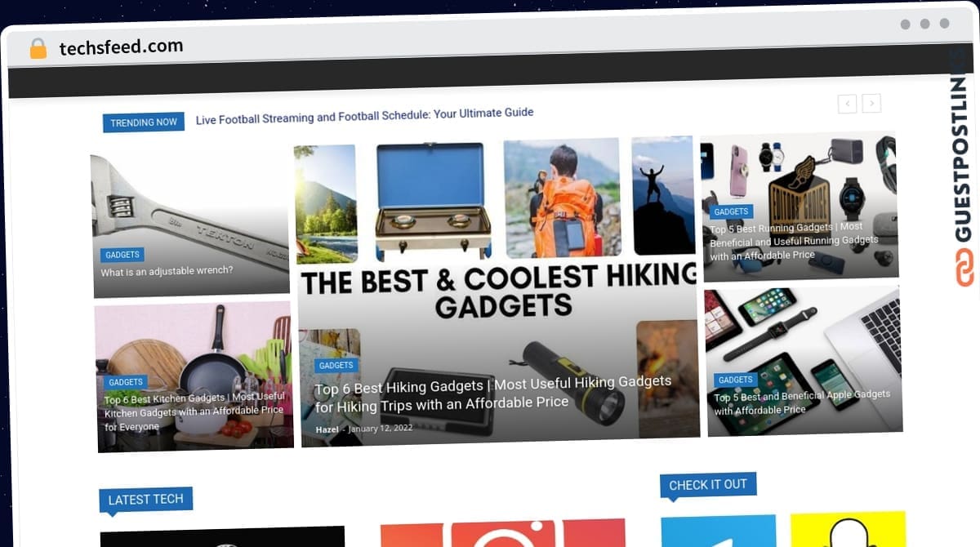Open the Instagram-style thumbnail under Latest Tech
980x547 pixels.
pos(503,532)
